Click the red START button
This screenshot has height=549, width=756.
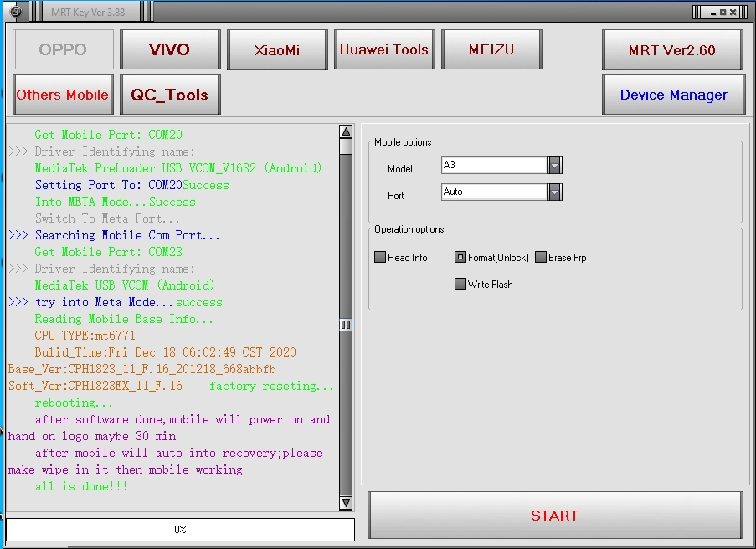click(x=555, y=516)
